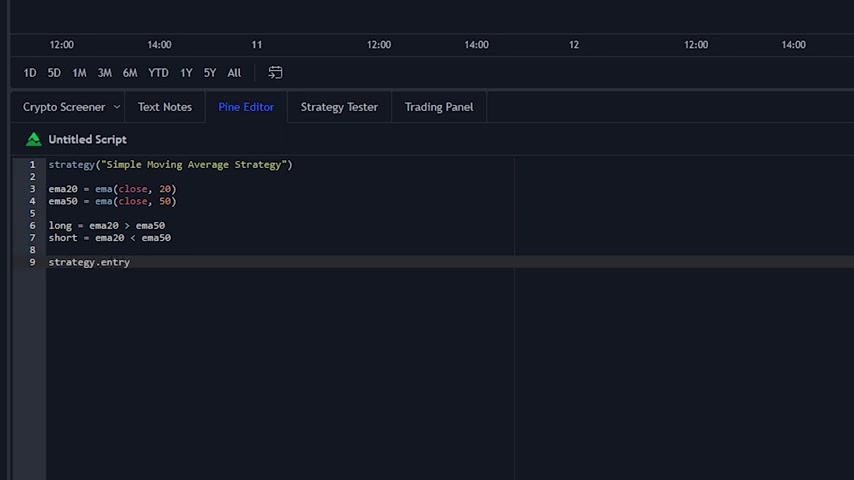Open the Strategy Tester tab
This screenshot has height=480, width=854.
339,107
